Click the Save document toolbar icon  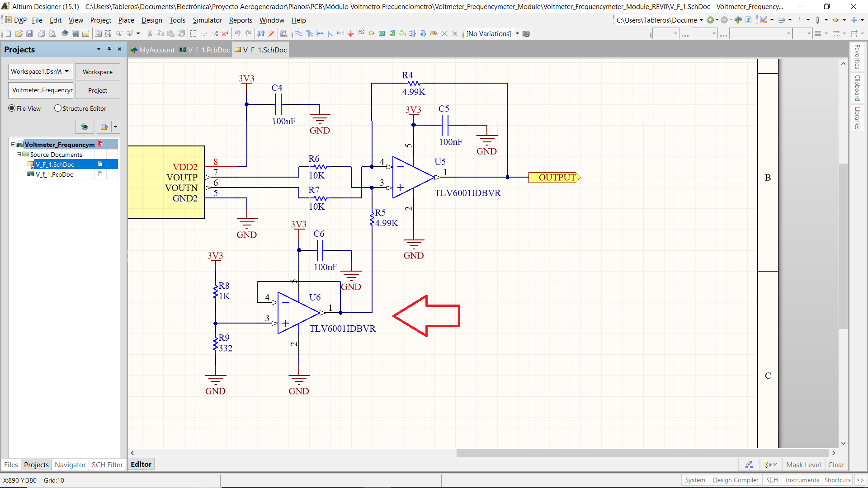(29, 33)
